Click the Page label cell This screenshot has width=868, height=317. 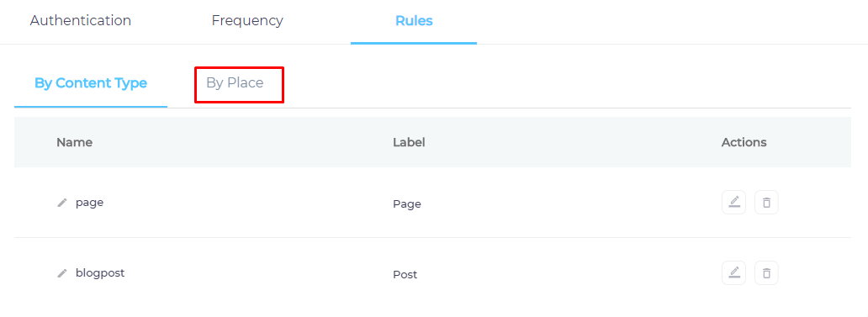coord(407,204)
